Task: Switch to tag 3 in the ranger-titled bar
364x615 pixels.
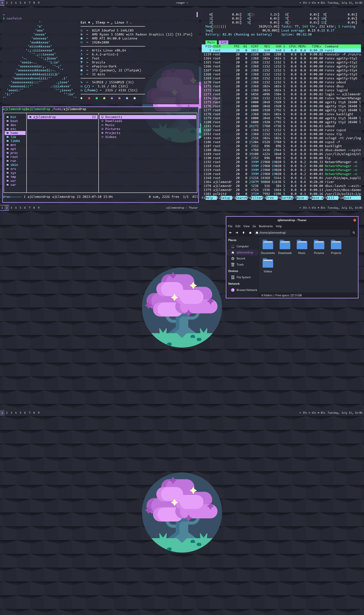Action: coord(11,3)
